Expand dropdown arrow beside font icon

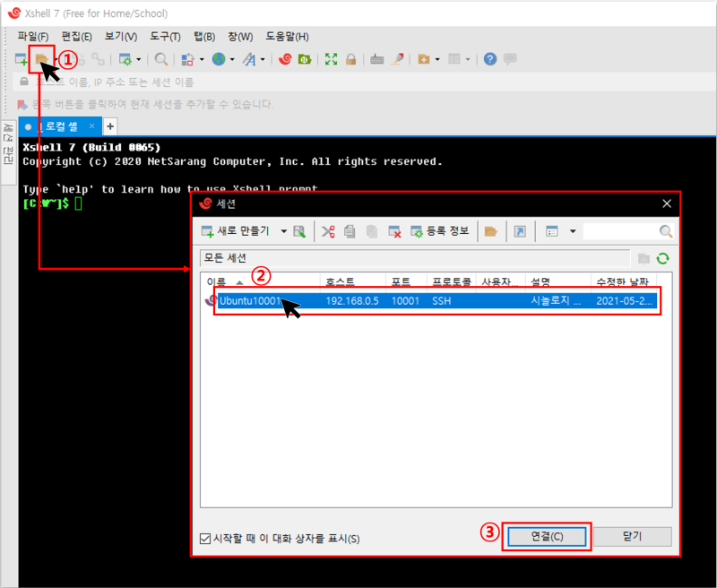point(263,59)
